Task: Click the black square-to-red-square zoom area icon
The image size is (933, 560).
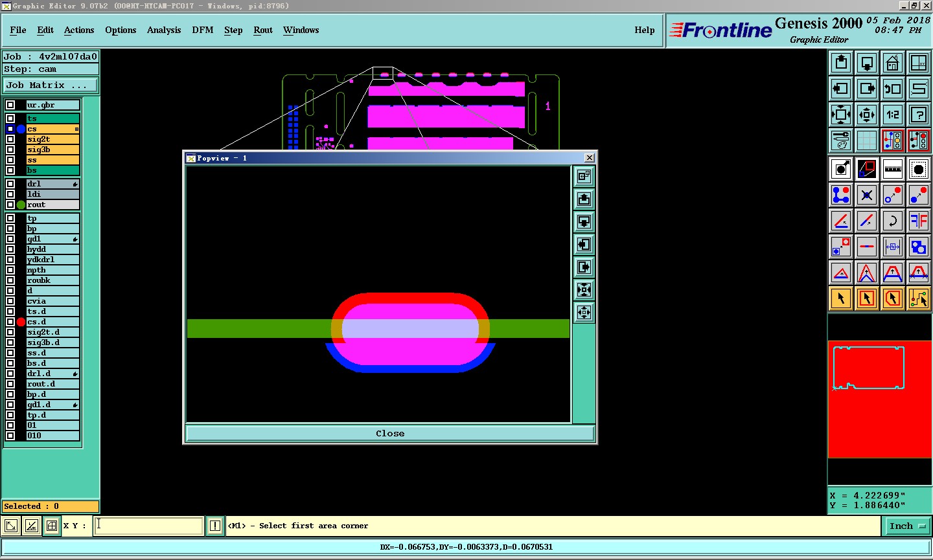Action: (x=867, y=170)
